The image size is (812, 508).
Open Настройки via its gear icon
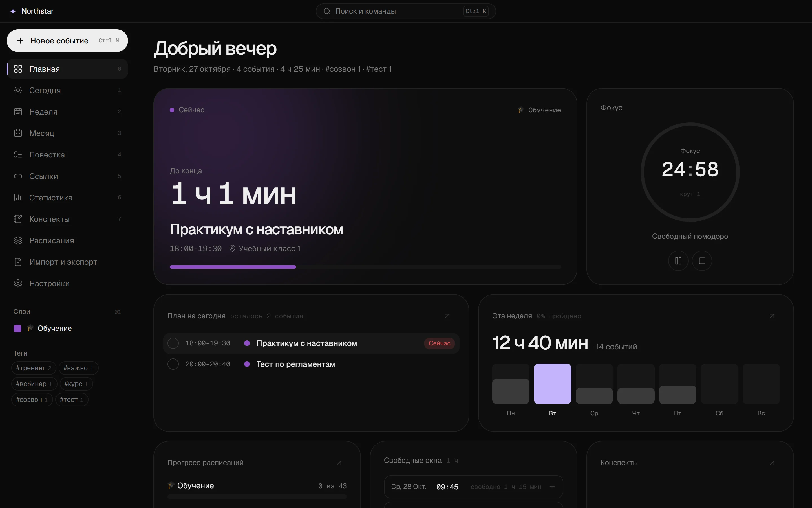point(18,284)
